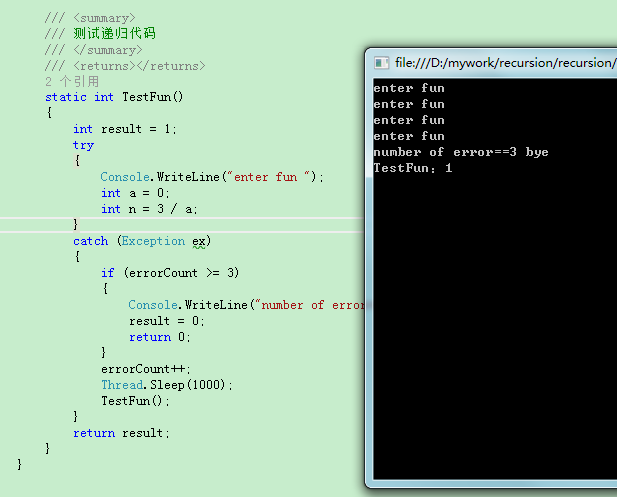Screen dimensions: 617x497
Task: Place the cursor on 'result = 0;'
Action: [x=166, y=321]
